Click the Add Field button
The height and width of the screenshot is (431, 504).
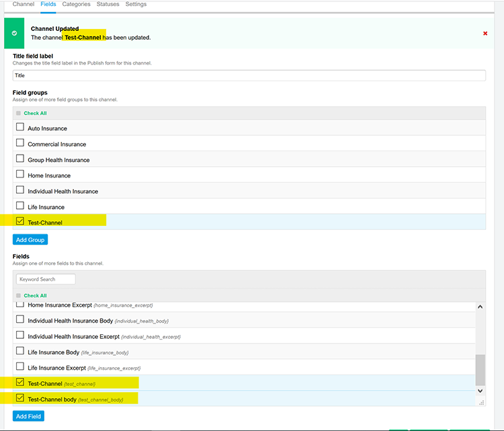28,416
